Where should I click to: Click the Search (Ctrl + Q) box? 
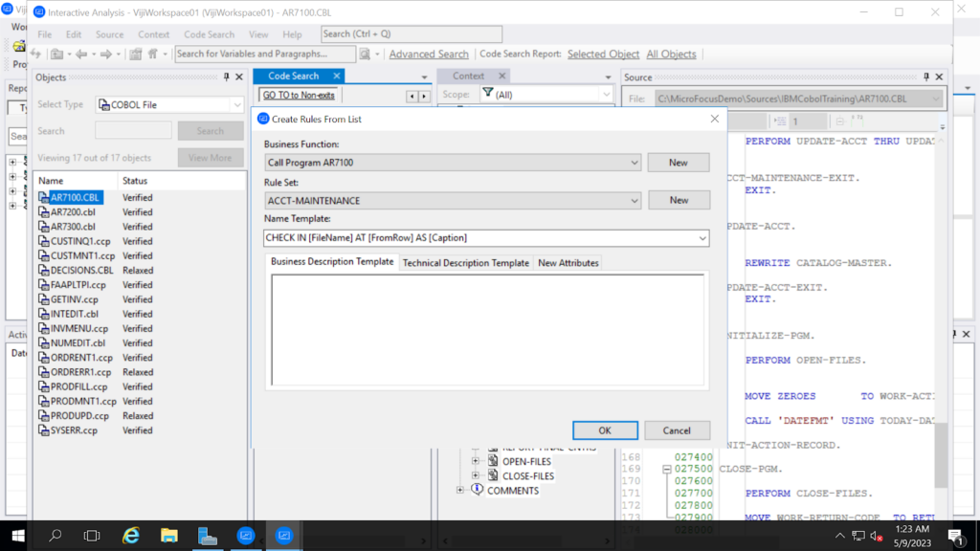(x=412, y=33)
